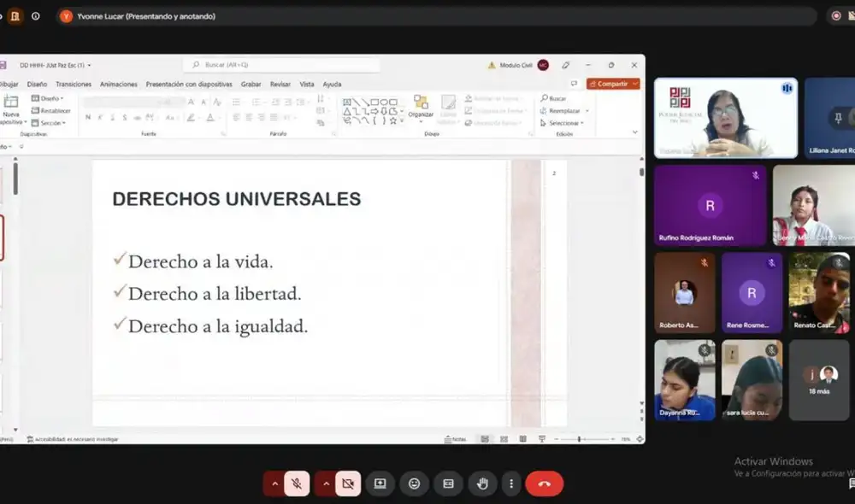The height and width of the screenshot is (504, 855).
Task: Select the star shape in shapes gallery
Action: 393,120
